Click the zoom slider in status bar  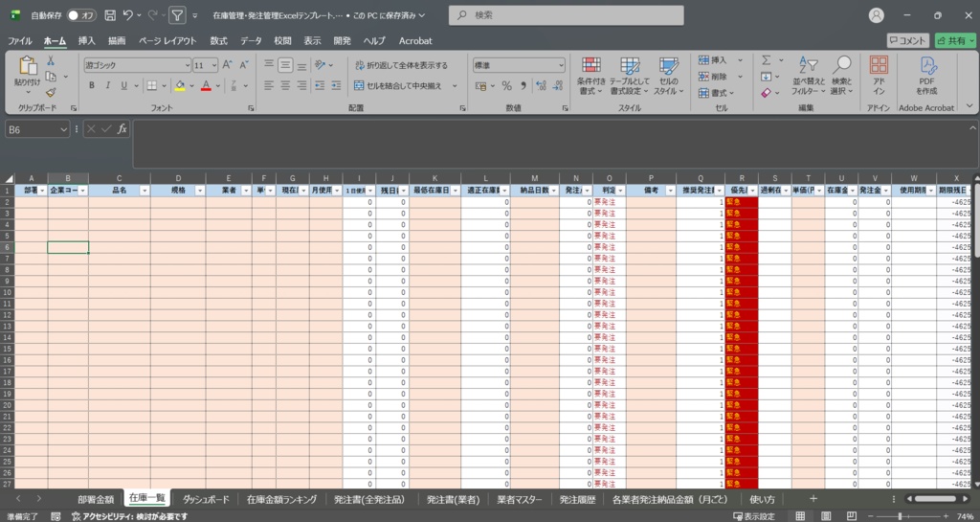(907, 516)
